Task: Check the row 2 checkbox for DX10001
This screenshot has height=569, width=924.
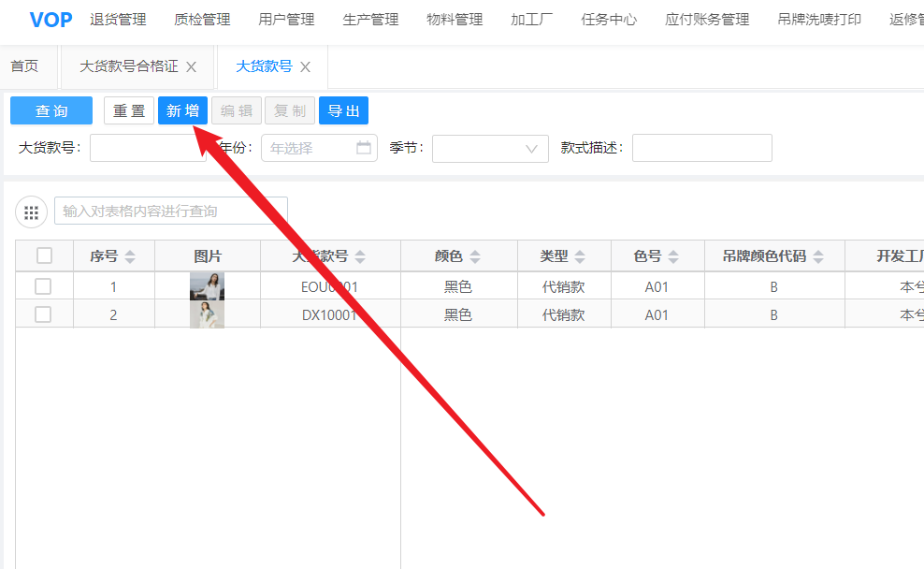Action: 43,314
